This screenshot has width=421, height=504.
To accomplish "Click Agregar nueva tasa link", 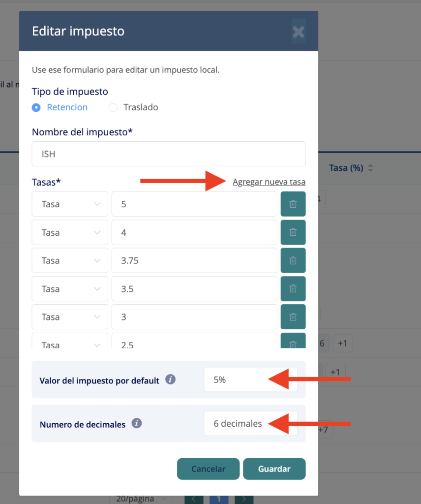I will pos(269,182).
